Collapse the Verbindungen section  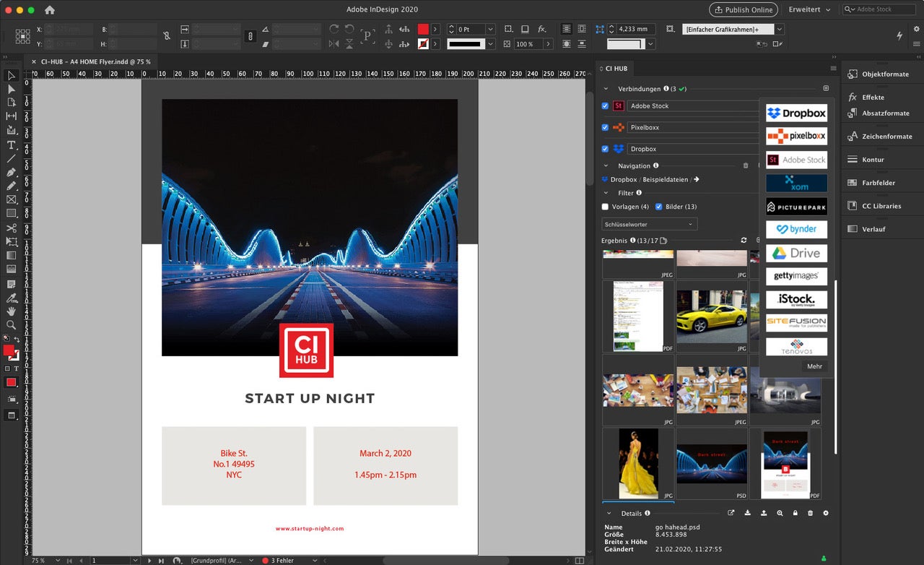[x=606, y=89]
